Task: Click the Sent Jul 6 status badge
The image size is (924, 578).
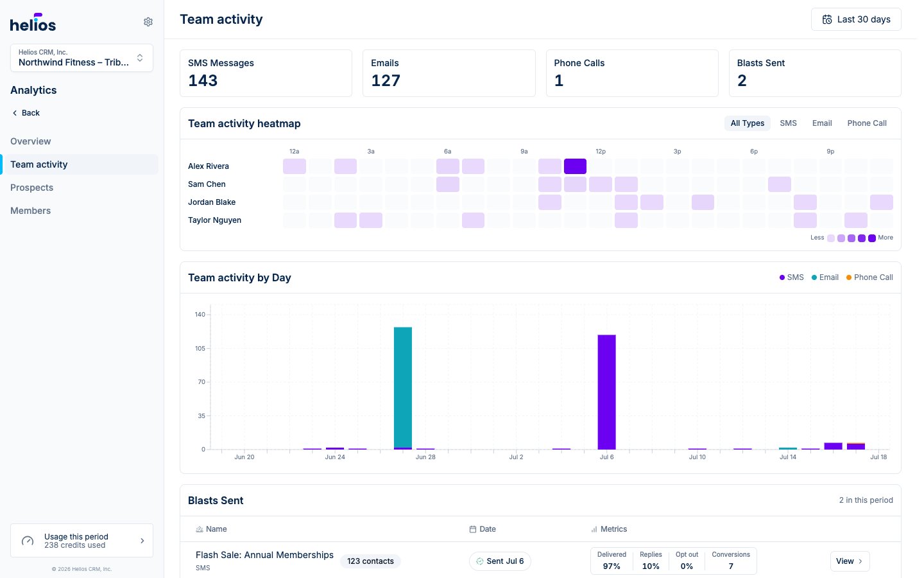Action: coord(500,561)
